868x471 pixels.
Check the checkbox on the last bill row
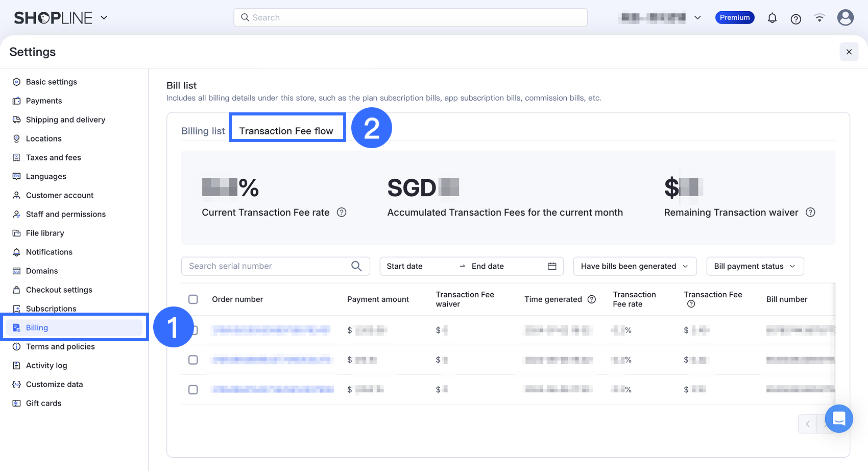pos(193,389)
